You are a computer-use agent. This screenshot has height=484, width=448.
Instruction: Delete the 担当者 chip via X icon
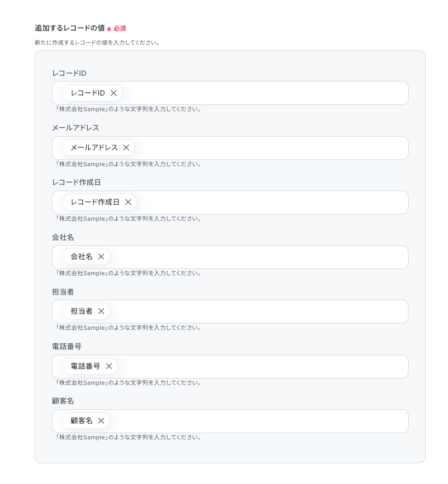[x=101, y=311]
